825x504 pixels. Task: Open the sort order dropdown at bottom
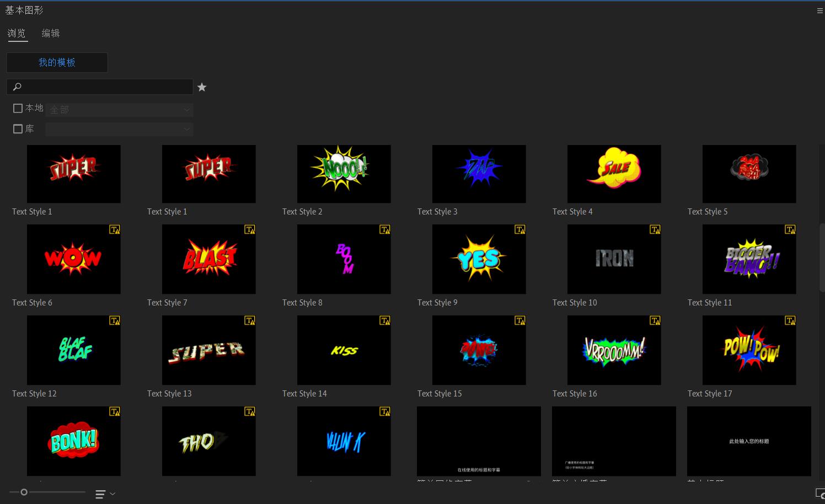pyautogui.click(x=105, y=494)
